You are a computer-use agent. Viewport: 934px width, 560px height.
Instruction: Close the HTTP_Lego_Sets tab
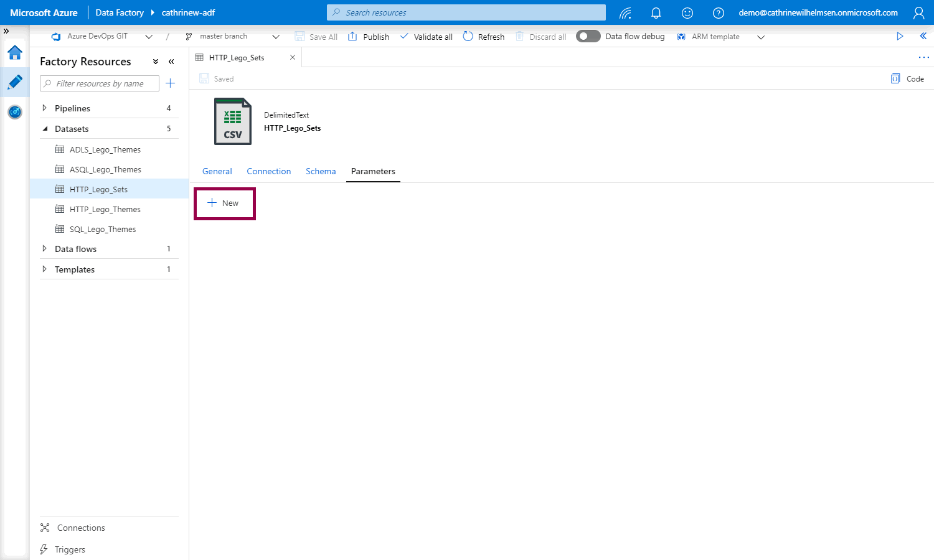[x=293, y=57]
